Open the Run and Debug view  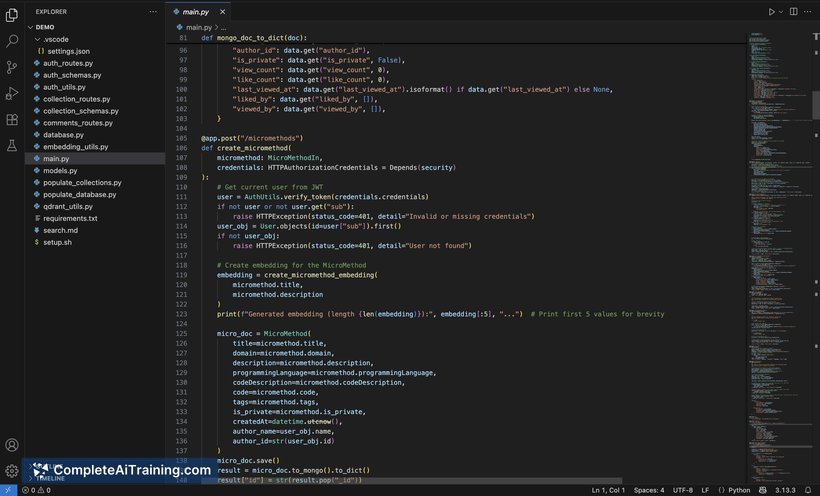12,93
